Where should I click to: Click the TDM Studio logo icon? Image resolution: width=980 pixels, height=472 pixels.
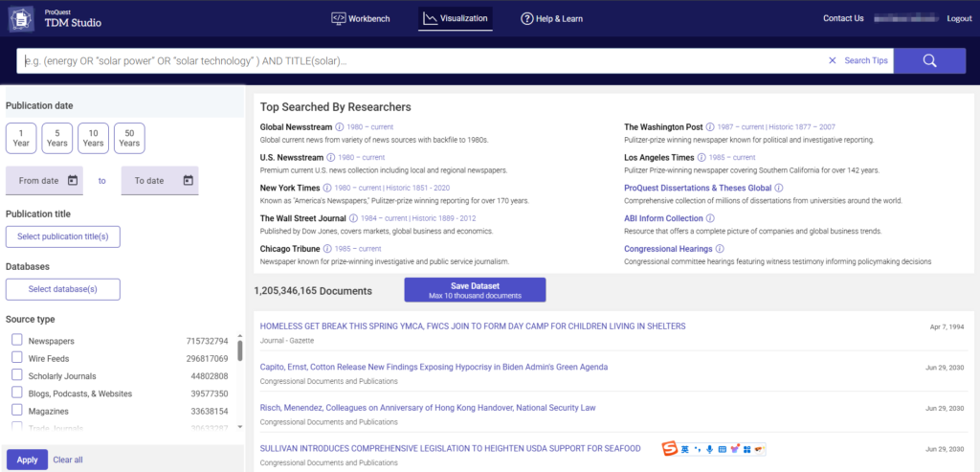point(20,18)
